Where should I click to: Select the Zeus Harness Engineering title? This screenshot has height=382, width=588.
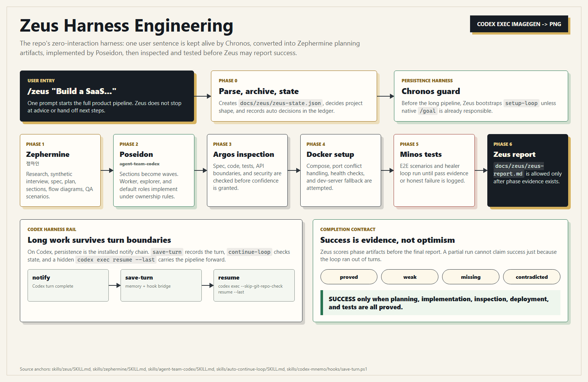click(126, 26)
